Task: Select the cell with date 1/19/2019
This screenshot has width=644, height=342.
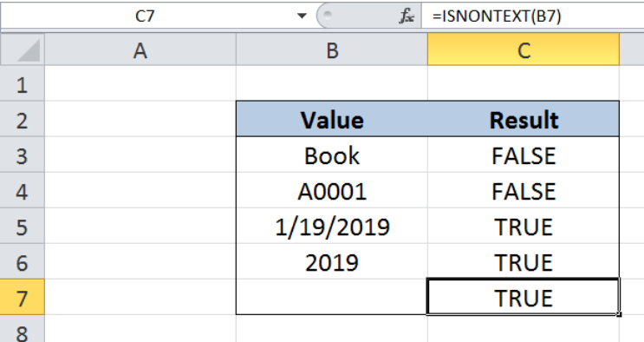Action: click(332, 226)
